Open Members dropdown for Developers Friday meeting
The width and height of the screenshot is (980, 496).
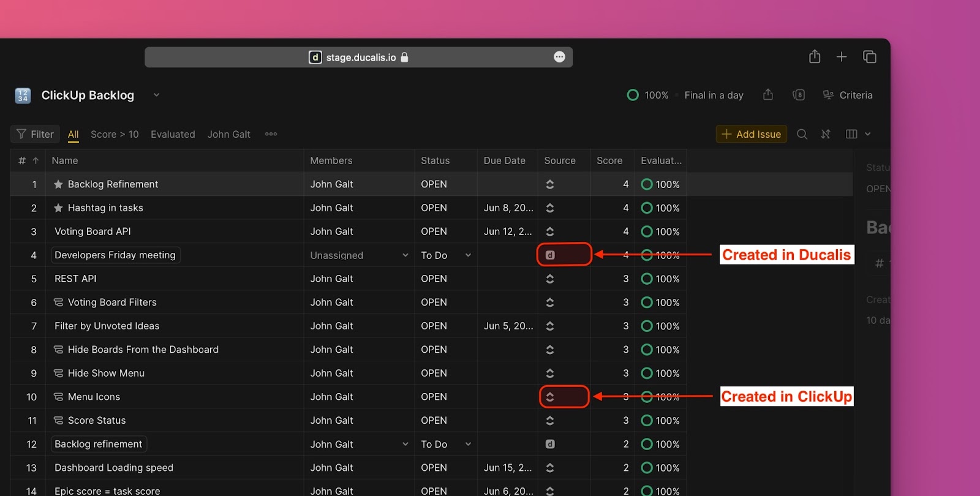pos(405,255)
